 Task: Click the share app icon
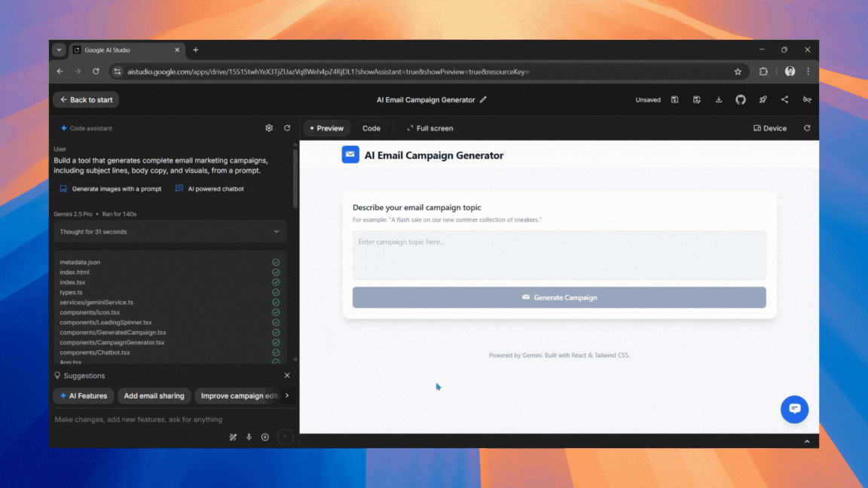tap(784, 99)
